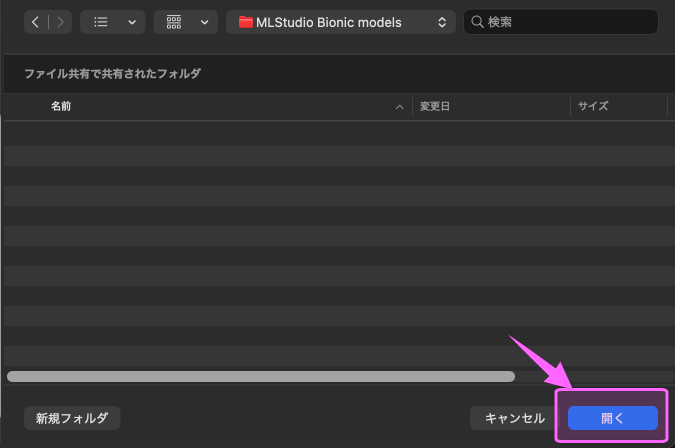
Task: Select the ファイル共有で共有されたフォルダ heading text
Action: tap(112, 74)
